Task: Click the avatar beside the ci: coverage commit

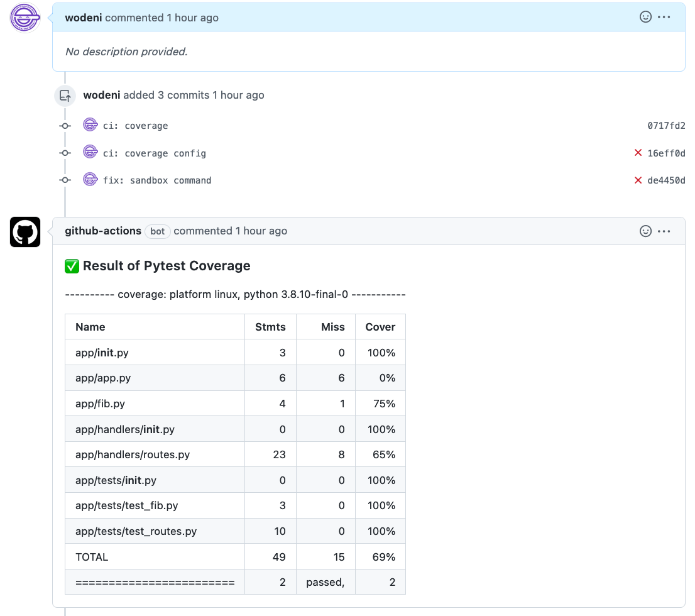Action: coord(90,124)
